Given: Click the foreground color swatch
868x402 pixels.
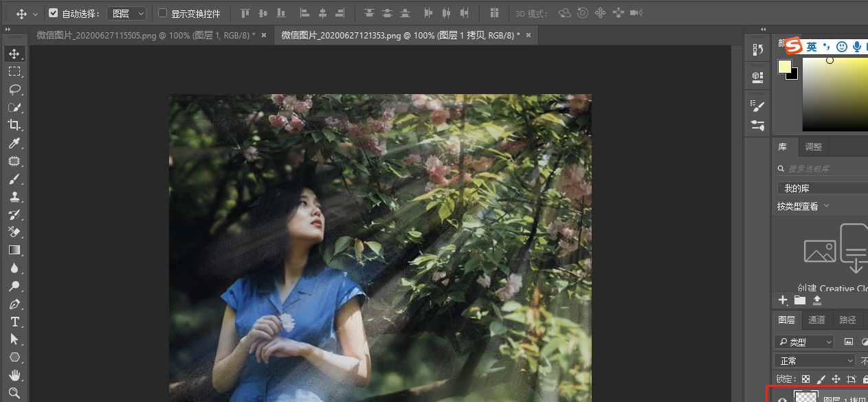Looking at the screenshot, I should (x=784, y=66).
